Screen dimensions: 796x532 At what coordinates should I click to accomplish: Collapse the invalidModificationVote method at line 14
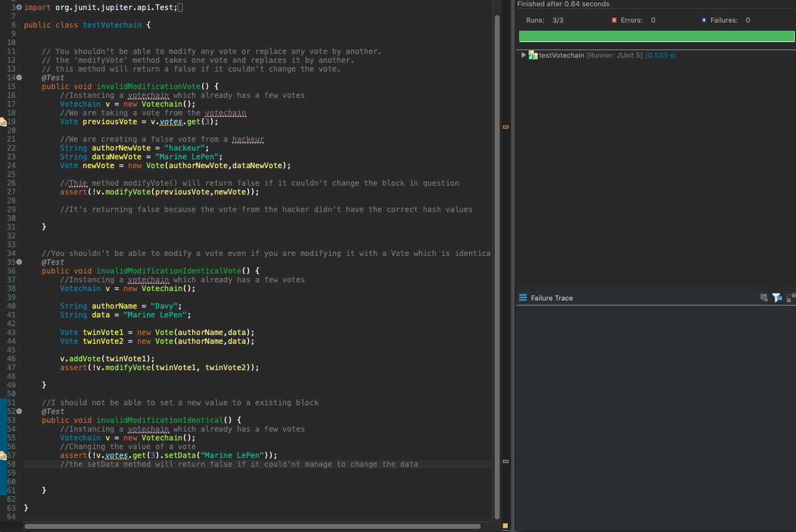point(19,78)
